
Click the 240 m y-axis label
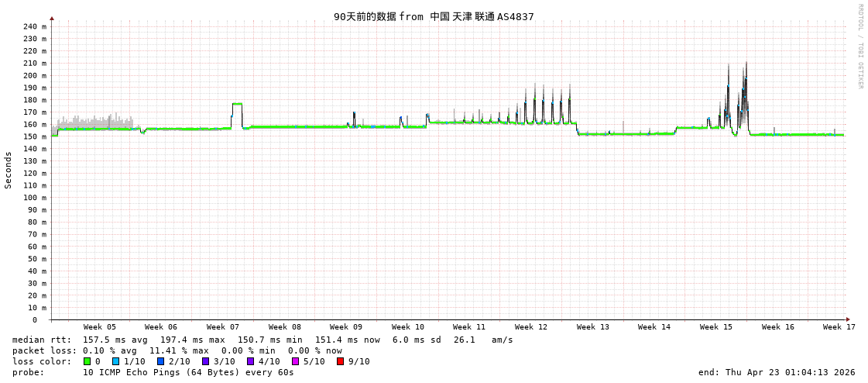[x=34, y=26]
